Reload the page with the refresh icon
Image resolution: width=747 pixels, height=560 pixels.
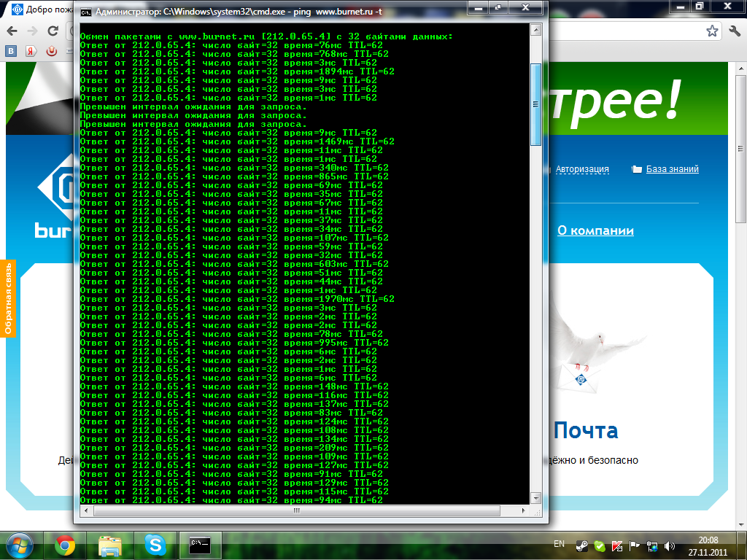[53, 31]
